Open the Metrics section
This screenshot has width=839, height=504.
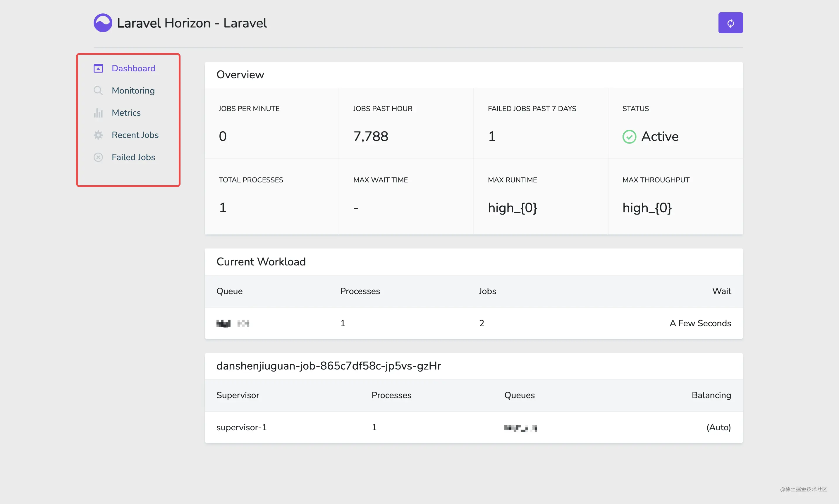click(126, 113)
